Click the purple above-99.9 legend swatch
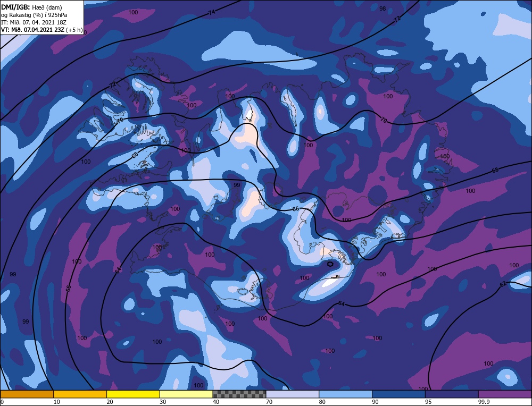The image size is (532, 406). click(505, 394)
